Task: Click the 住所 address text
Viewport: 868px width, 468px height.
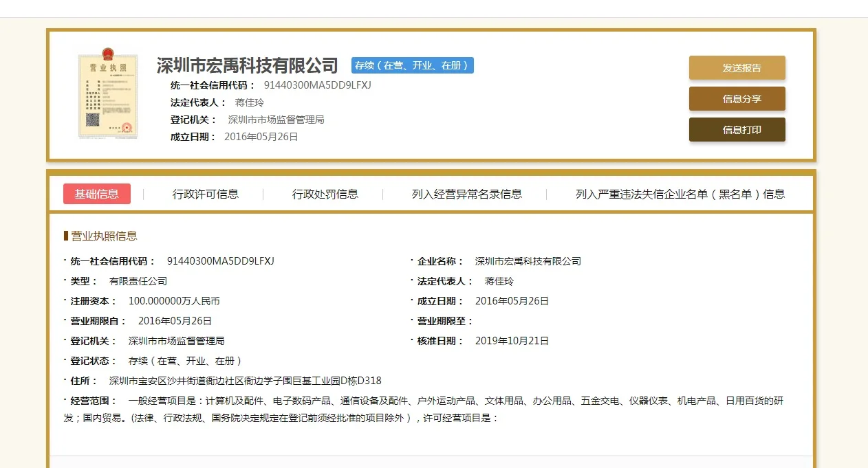Action: pyautogui.click(x=245, y=381)
